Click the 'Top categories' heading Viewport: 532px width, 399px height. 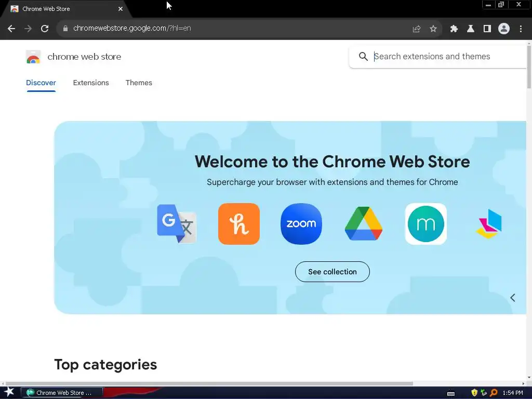pos(105,365)
